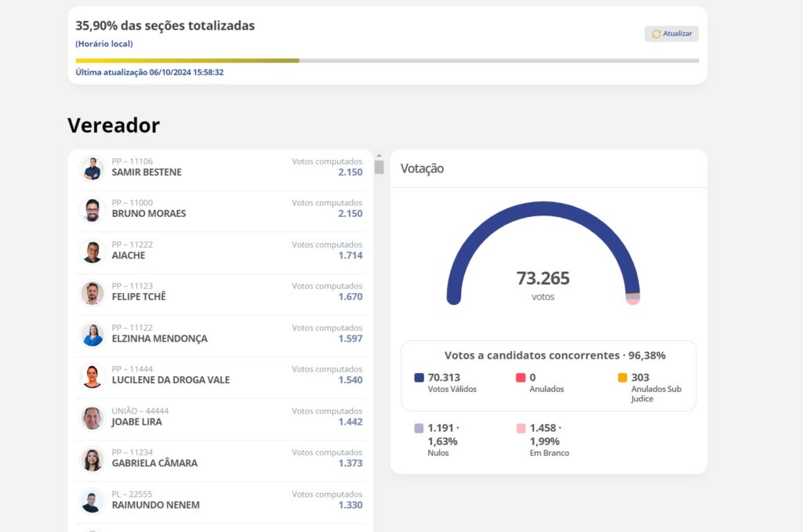803x532 pixels.
Task: Click the 73.265 total votes number
Action: pos(543,278)
